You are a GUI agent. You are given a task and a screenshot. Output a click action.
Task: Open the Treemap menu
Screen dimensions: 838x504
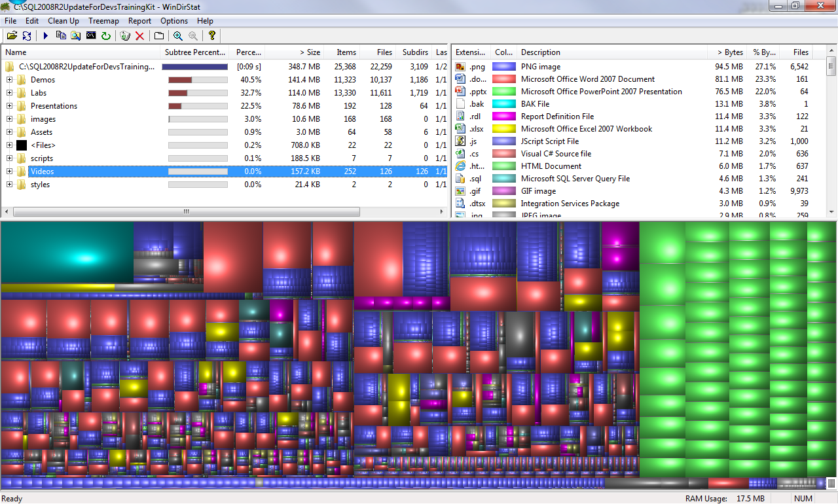tap(103, 21)
